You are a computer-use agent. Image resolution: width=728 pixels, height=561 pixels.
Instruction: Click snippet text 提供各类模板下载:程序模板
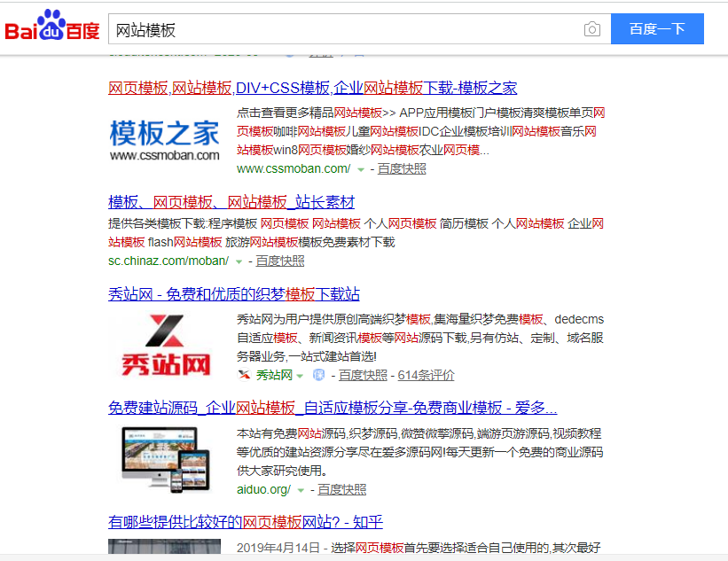[183, 223]
